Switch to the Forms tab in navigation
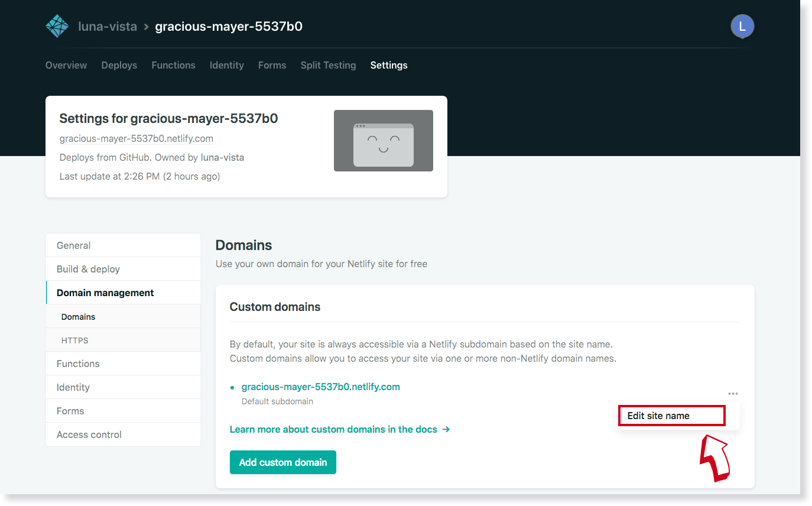Screen dimensions: 812x506 272,65
